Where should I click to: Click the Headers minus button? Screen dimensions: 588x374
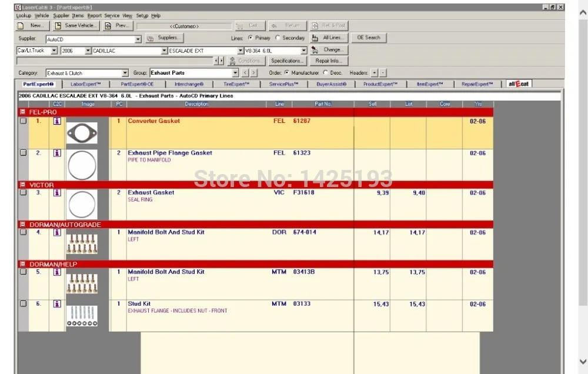[383, 73]
